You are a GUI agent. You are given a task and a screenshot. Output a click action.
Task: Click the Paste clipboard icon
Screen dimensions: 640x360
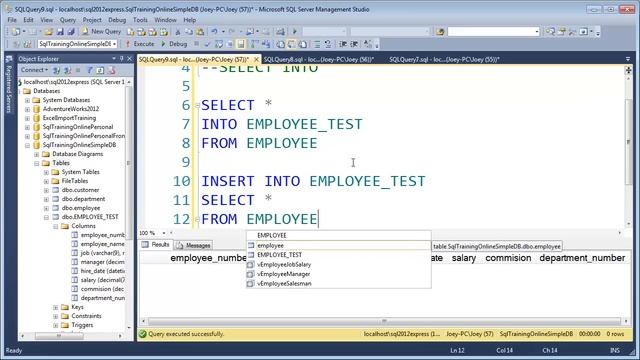click(200, 31)
